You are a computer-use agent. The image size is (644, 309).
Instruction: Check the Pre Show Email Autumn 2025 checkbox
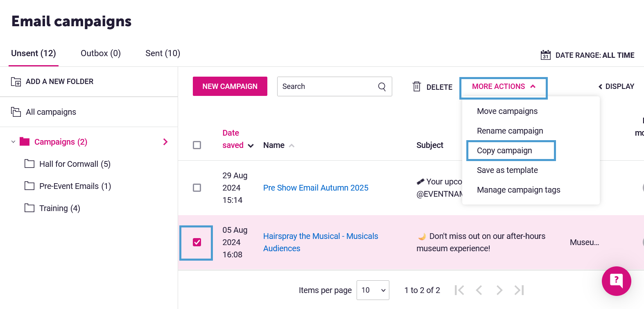(x=197, y=188)
